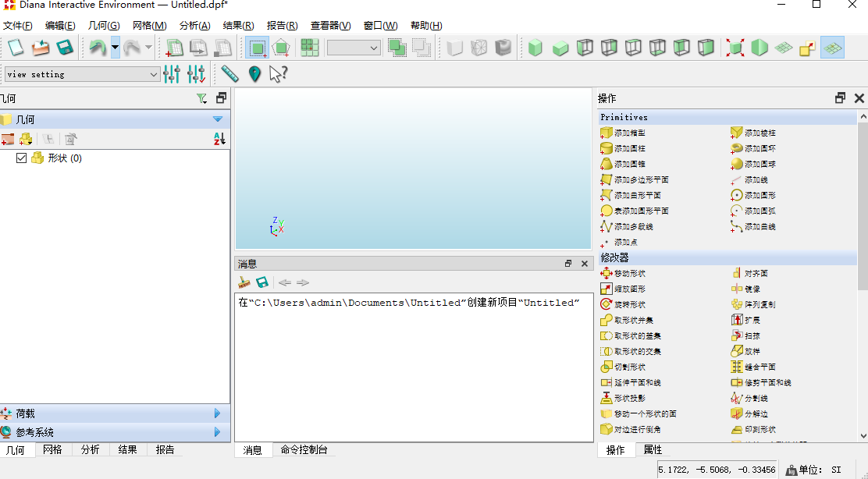Click the A-Z sort icon

pos(219,139)
